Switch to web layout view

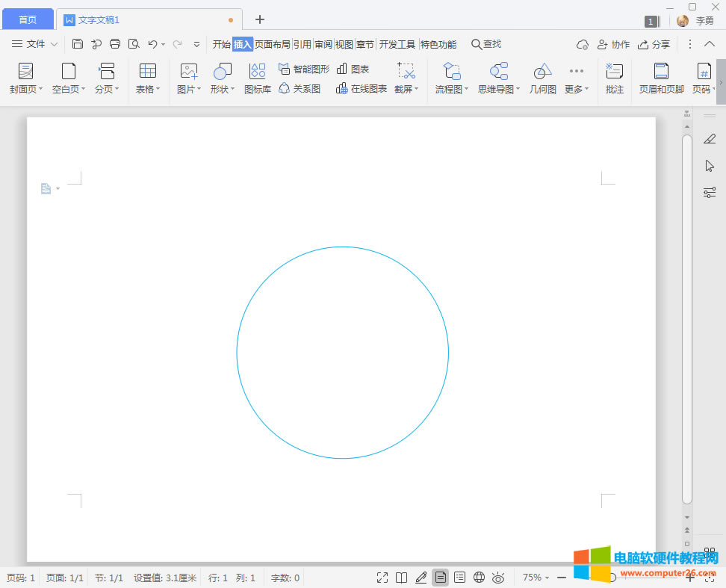pos(480,578)
